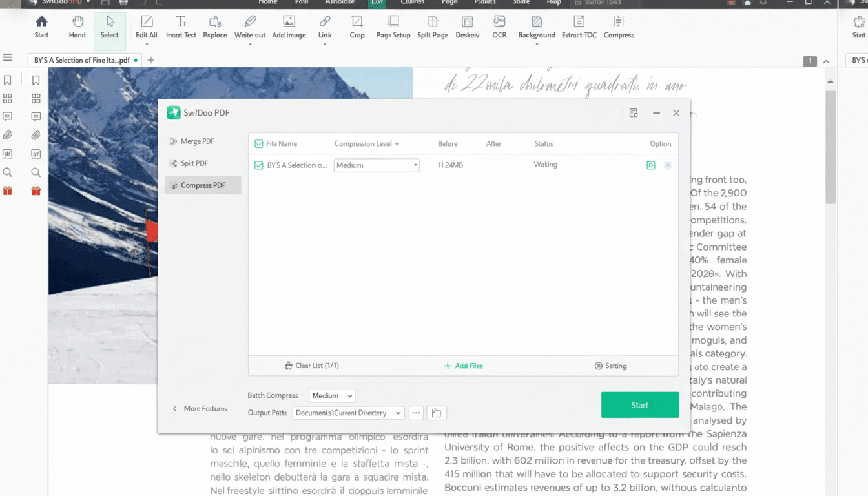Viewport: 868px width, 496px height.
Task: Open the file's Medium compression level dropdown
Action: pyautogui.click(x=377, y=165)
